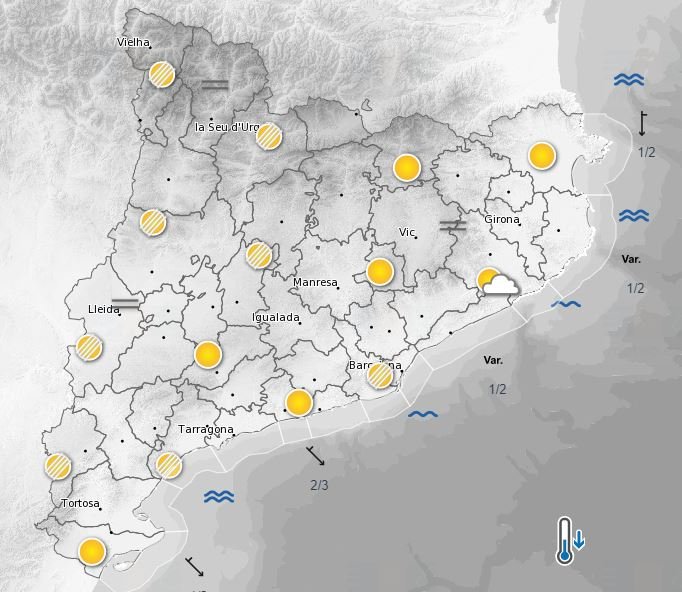Click the 2/3 sea state value
The height and width of the screenshot is (592, 682).
coord(319,485)
